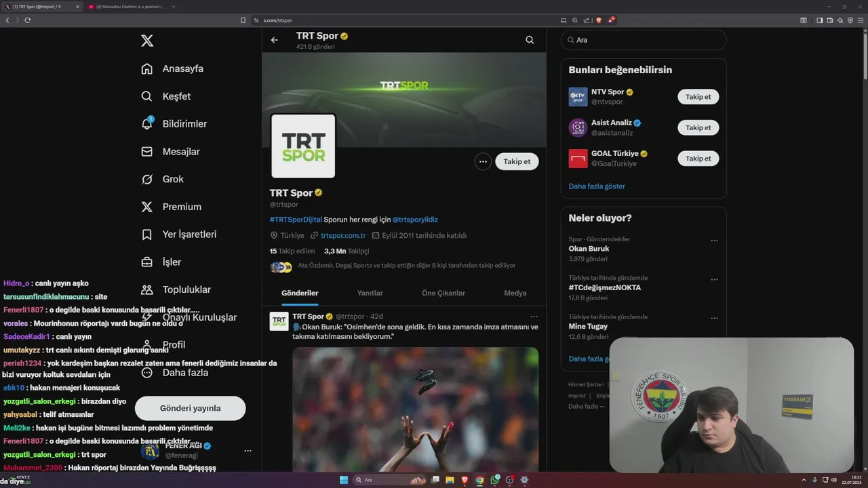Follow TRT Spor with Takip et
868x488 pixels.
[x=517, y=161]
